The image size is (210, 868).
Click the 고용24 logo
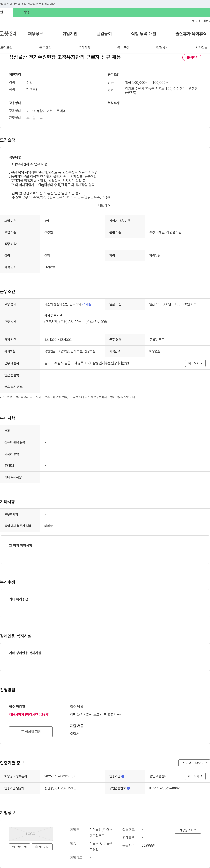(x=8, y=34)
